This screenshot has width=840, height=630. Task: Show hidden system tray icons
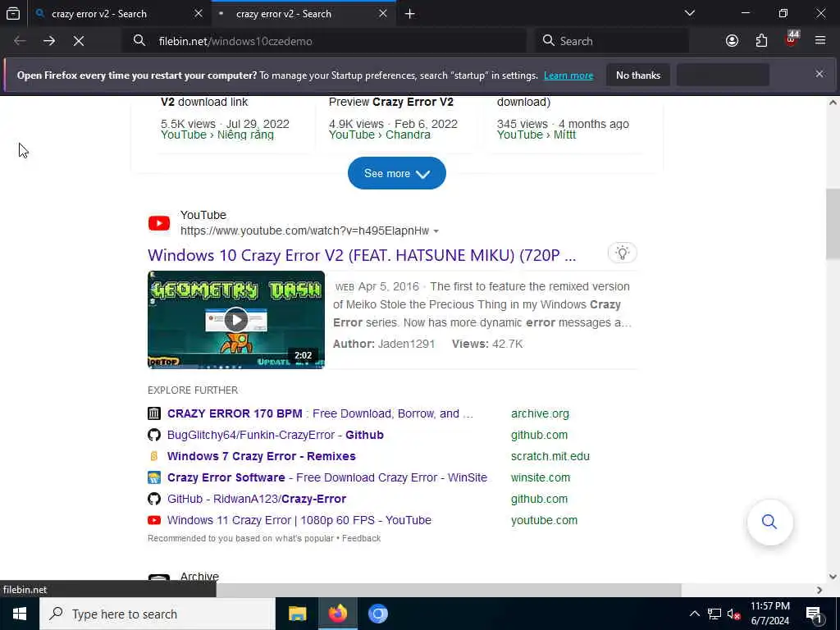coord(694,614)
